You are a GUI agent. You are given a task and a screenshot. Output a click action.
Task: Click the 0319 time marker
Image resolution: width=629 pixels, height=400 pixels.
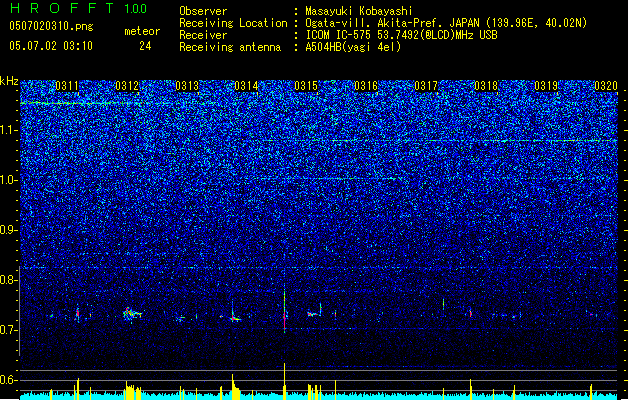(x=546, y=86)
